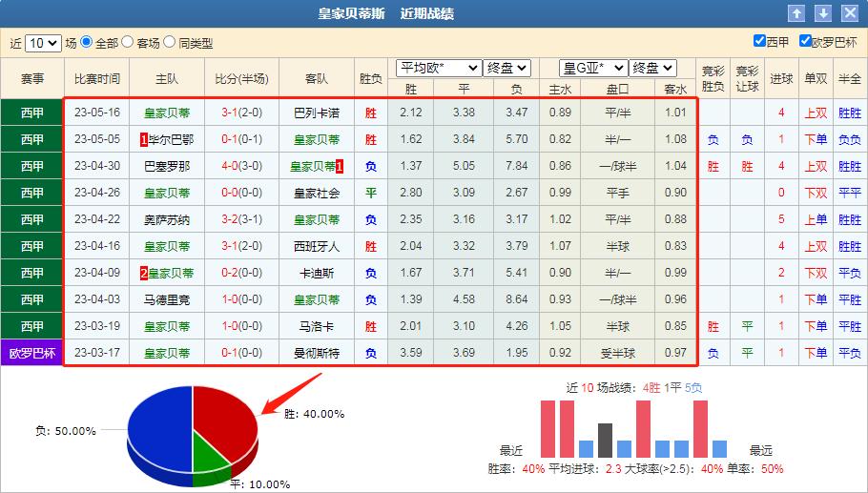Image resolution: width=868 pixels, height=493 pixels.
Task: Open away team 曼彻斯特
Action: (317, 353)
